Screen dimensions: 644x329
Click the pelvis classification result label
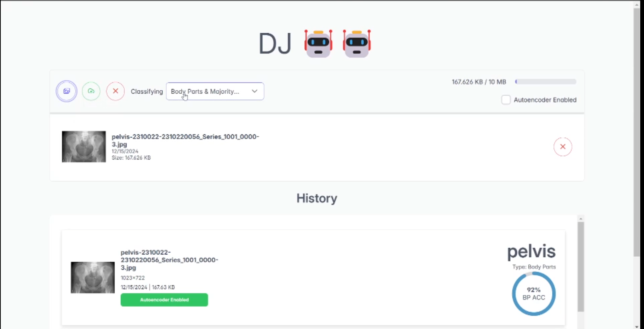[x=531, y=252]
